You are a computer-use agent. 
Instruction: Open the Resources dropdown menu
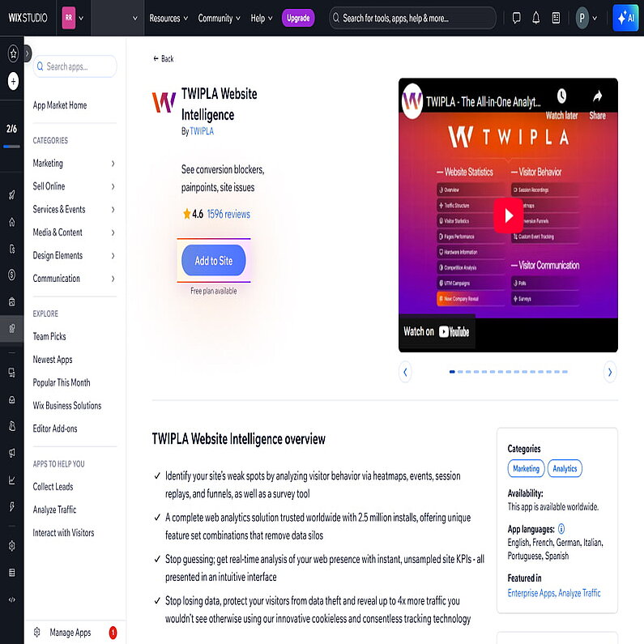pos(168,18)
